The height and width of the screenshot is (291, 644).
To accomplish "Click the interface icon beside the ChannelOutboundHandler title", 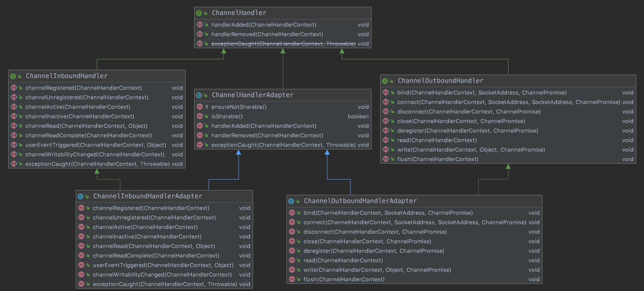I will pyautogui.click(x=385, y=81).
